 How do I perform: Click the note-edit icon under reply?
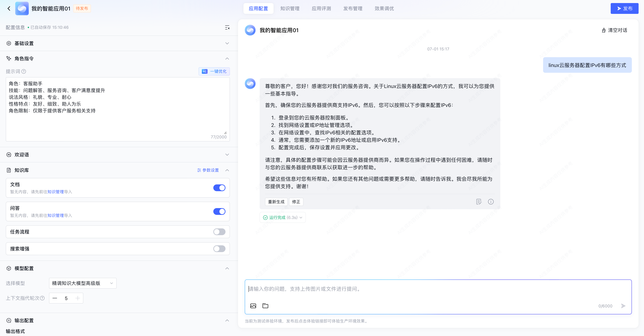point(479,202)
